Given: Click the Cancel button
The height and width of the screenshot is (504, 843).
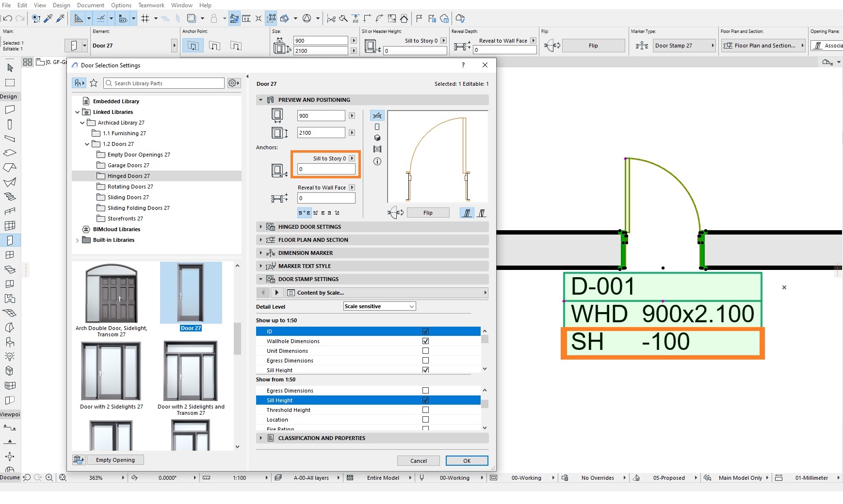Looking at the screenshot, I should click(418, 461).
